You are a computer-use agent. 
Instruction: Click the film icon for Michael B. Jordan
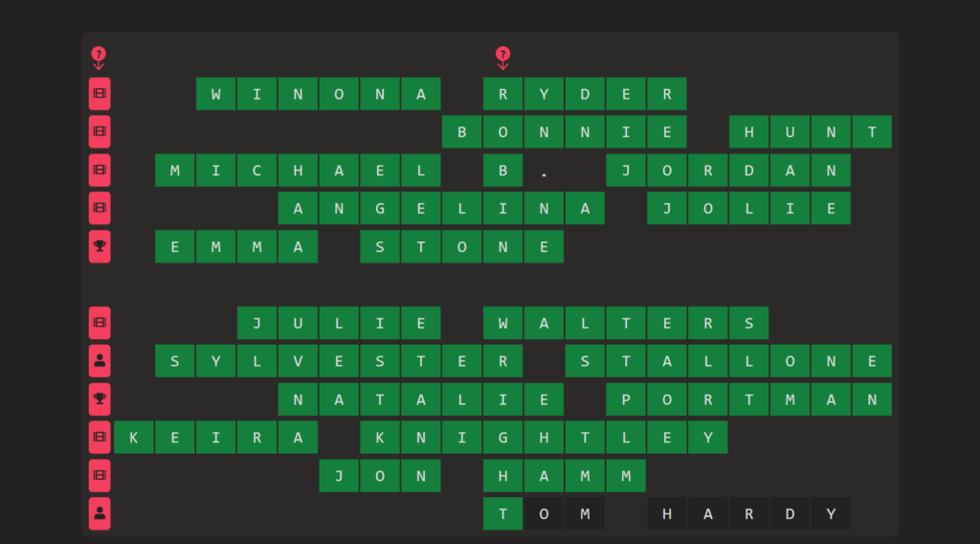(100, 170)
